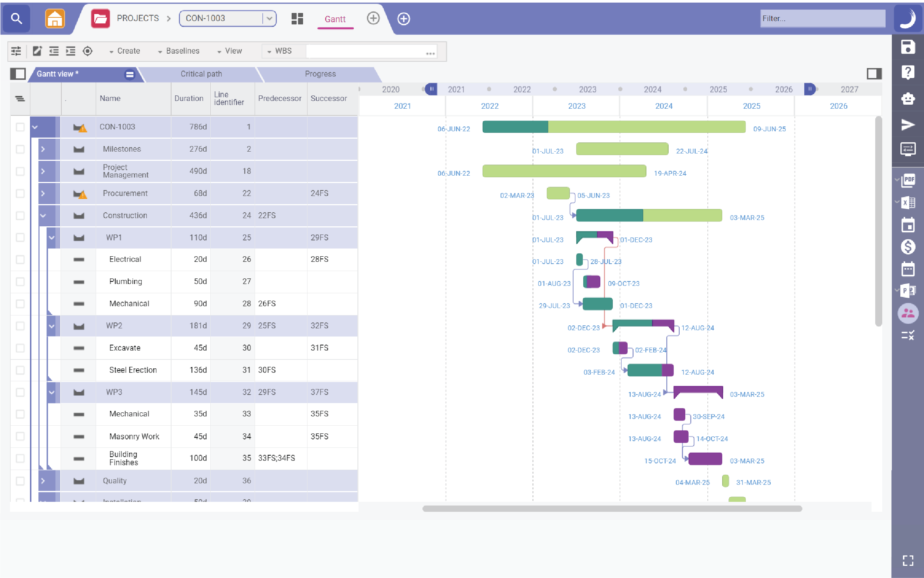Click the dashboard grid icon
Viewport: 924px width, 578px height.
[x=297, y=18]
